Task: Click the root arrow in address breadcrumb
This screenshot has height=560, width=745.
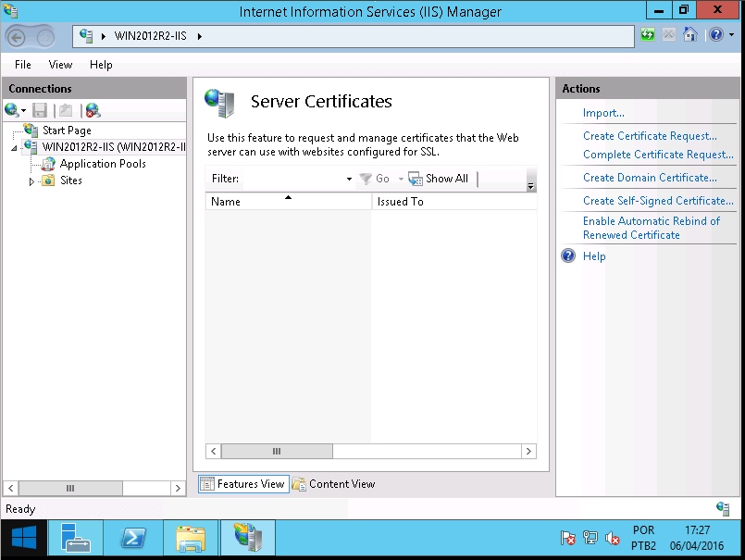Action: (x=103, y=36)
